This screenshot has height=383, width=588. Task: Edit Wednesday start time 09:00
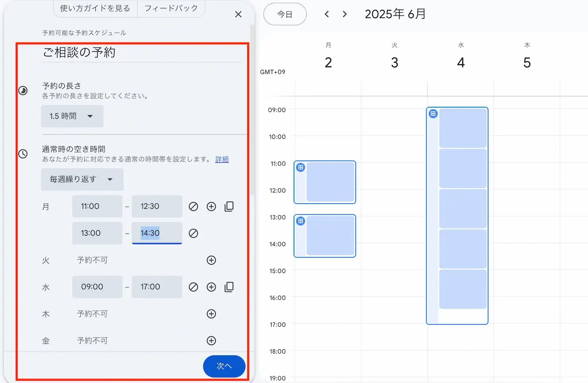(x=97, y=287)
